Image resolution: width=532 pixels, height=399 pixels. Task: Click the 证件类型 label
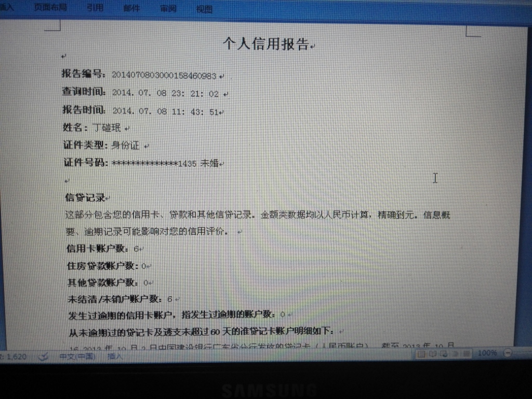pyautogui.click(x=86, y=145)
